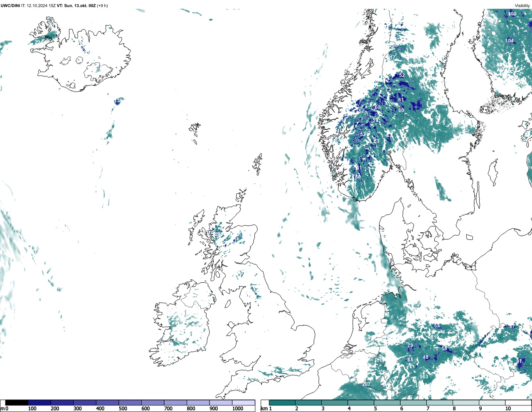Pick the 500–600 m legend color block

(130, 402)
